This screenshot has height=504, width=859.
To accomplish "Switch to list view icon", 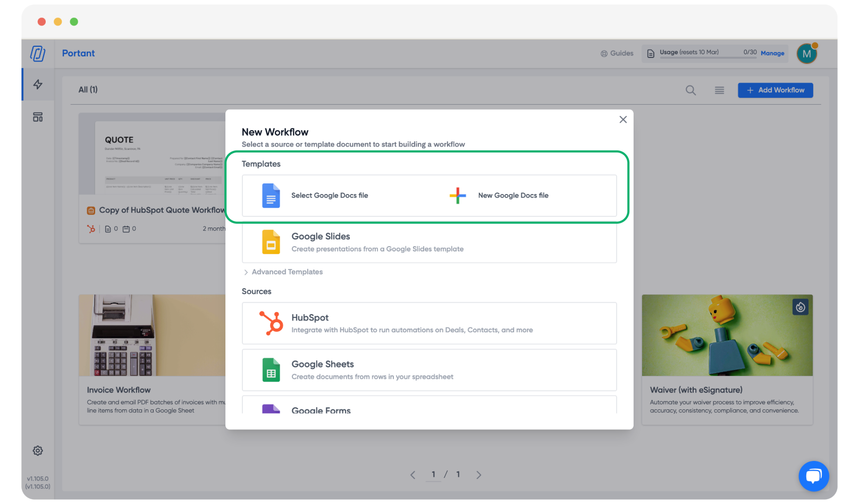I will click(719, 90).
